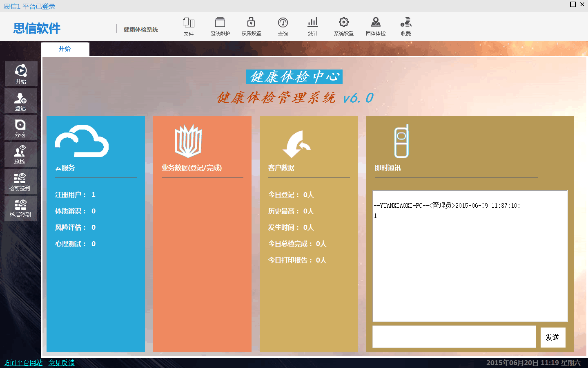Open 登记 registration in sidebar

pos(21,101)
